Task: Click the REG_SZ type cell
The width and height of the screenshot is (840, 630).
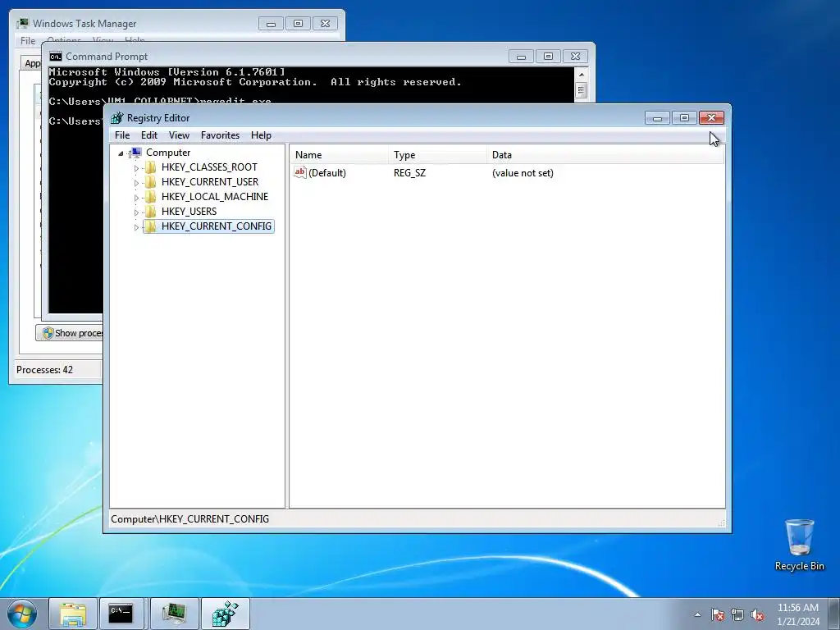Action: (x=409, y=173)
